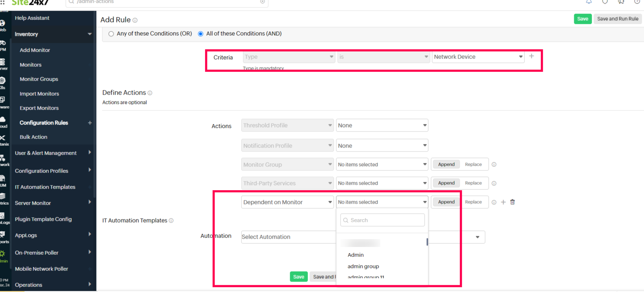
Task: Select Any of these Conditions (OR)
Action: (x=111, y=34)
